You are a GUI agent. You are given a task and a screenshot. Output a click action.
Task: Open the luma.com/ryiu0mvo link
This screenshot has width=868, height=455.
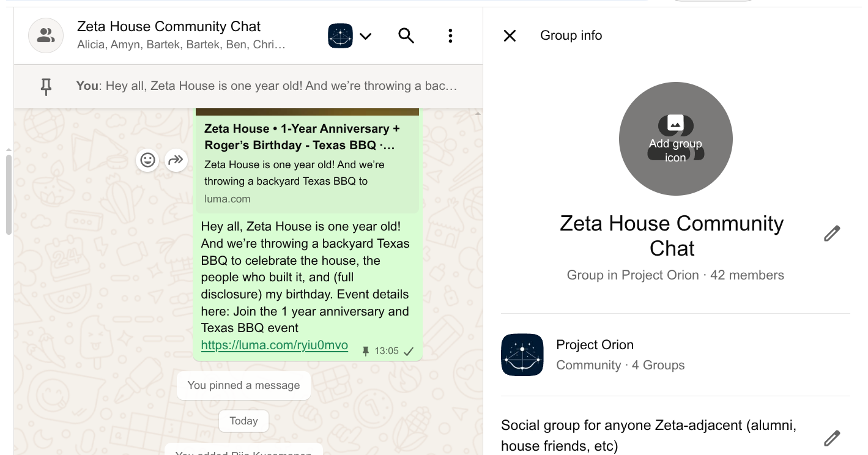(x=274, y=346)
